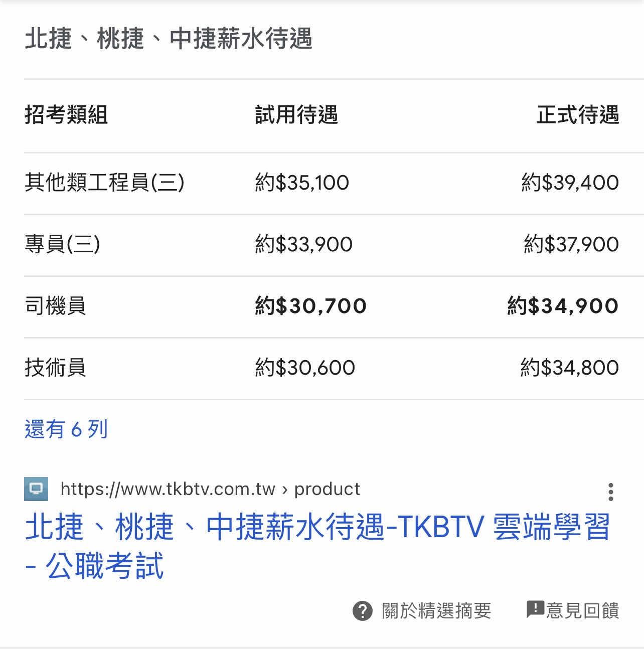Select the 其他類工程員(三) row label
This screenshot has height=649, width=644.
tap(105, 183)
